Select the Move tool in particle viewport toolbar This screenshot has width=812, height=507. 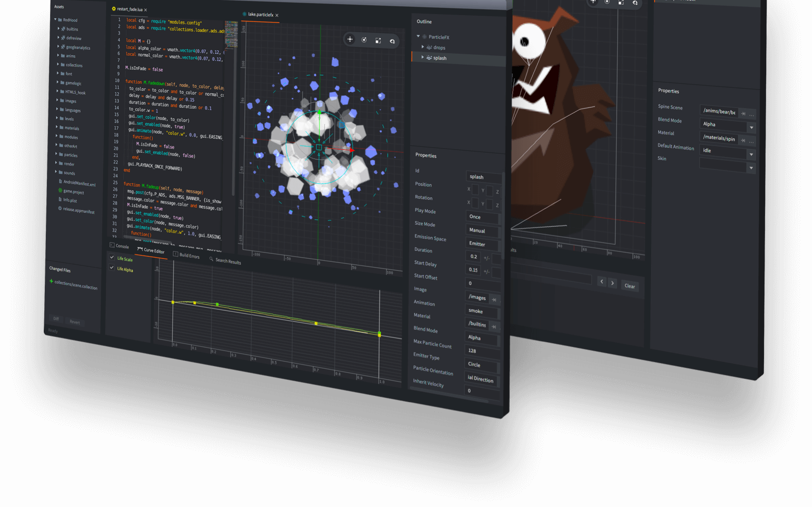coord(350,39)
